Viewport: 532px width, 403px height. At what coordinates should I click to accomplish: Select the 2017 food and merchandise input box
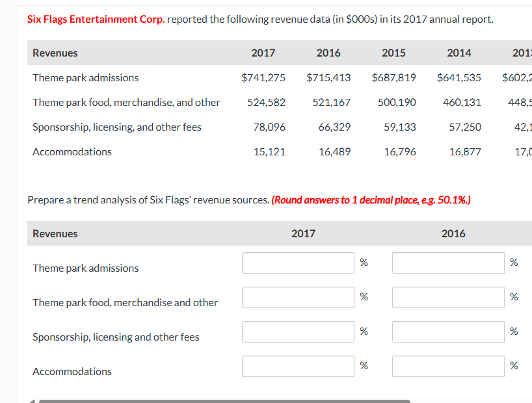(297, 297)
